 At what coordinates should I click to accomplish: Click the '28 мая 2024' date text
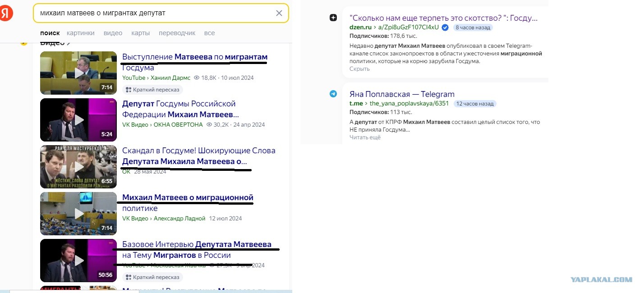pos(150,172)
